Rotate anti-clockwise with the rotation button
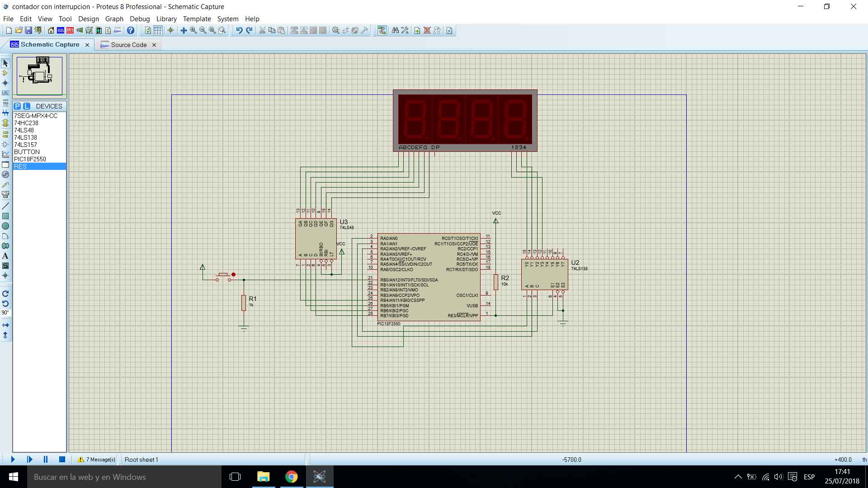 (5, 304)
